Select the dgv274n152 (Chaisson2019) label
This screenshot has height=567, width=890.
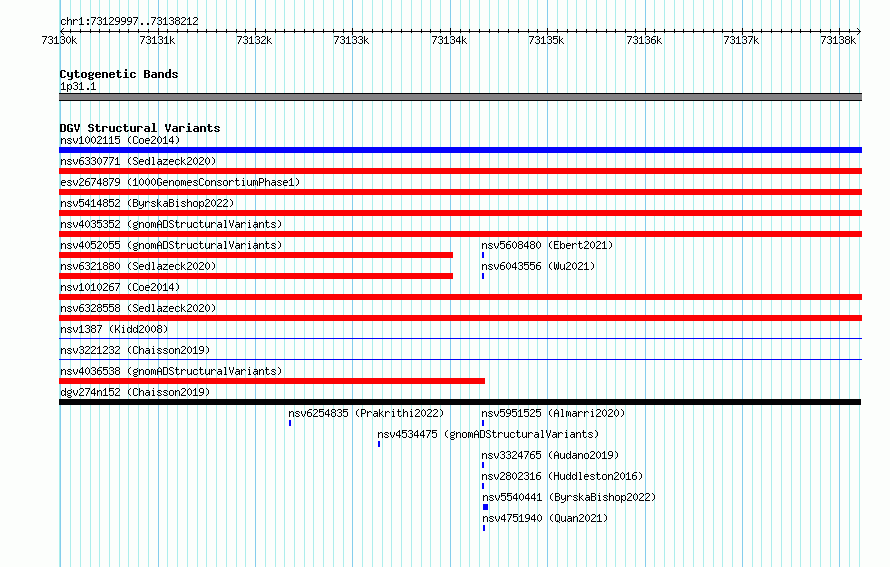pyautogui.click(x=135, y=392)
